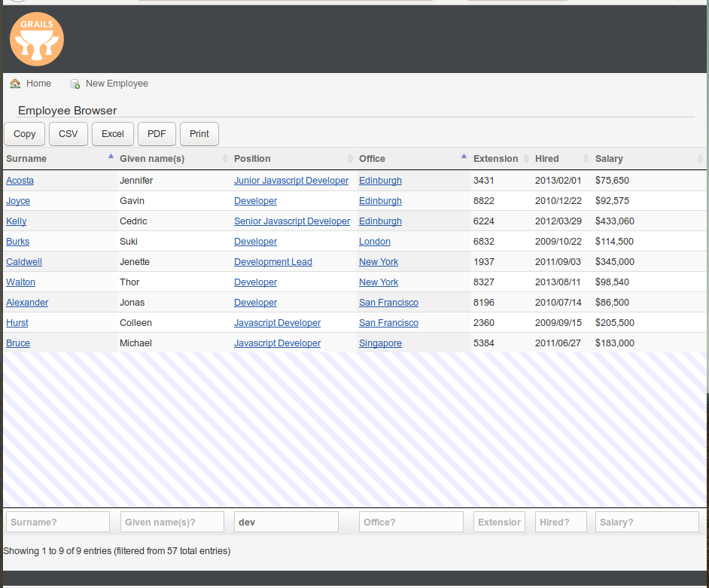Export employees with the PDF button

coord(157,134)
